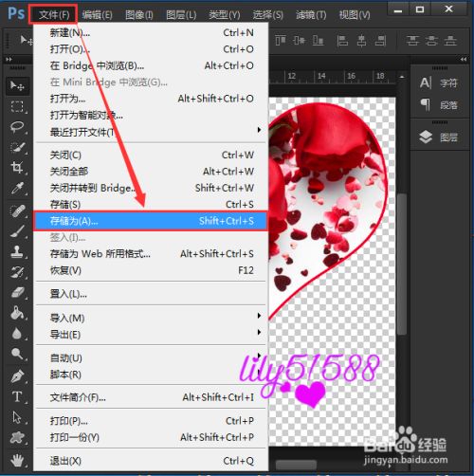Screen dimensions: 474x476
Task: Open 自动(U) submenu
Action: click(x=151, y=357)
